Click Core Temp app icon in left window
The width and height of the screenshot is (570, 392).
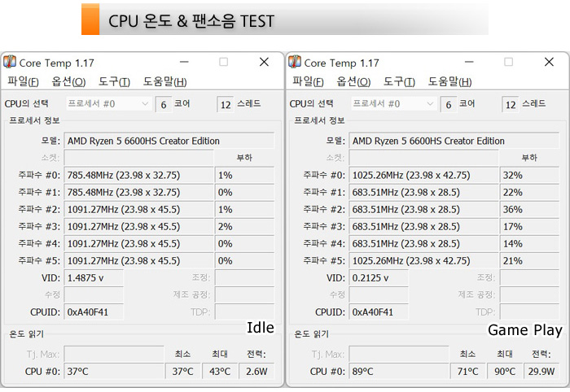click(x=10, y=62)
